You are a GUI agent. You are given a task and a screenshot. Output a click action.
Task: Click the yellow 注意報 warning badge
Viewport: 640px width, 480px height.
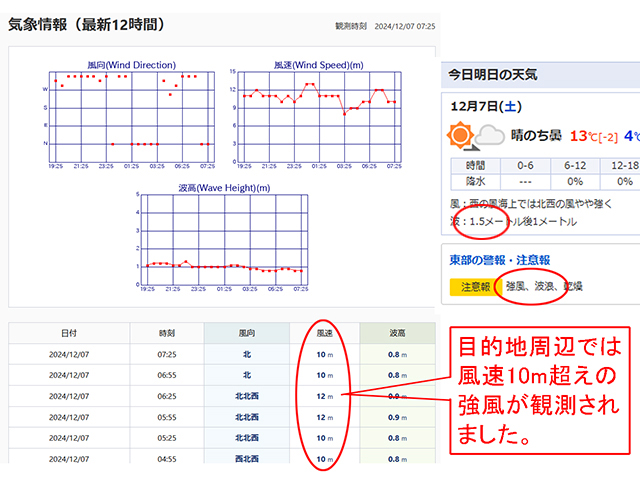(474, 286)
